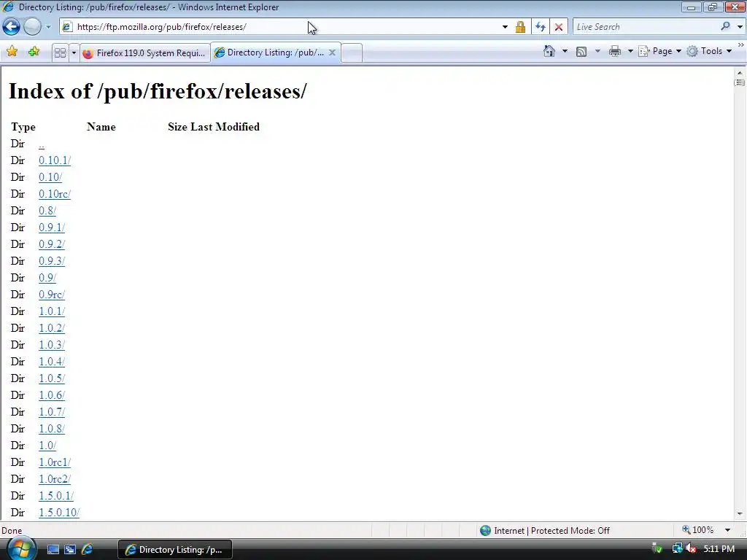This screenshot has width=747, height=560.
Task: Launch Internet Explorer from quick launch
Action: (x=88, y=550)
